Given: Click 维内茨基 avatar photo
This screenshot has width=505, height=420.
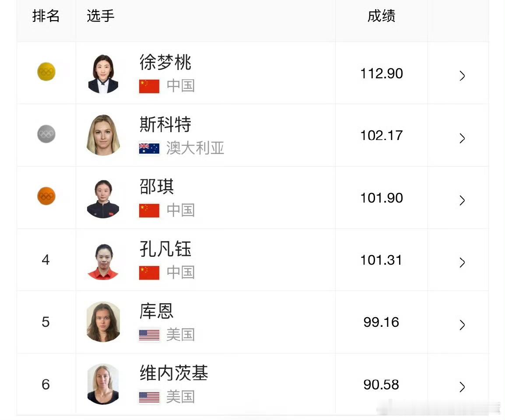Looking at the screenshot, I should 103,384.
